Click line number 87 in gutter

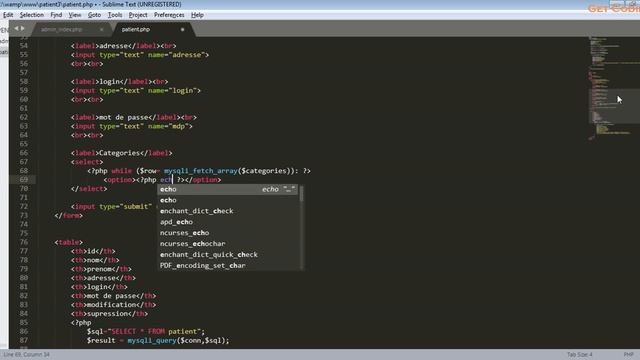(24, 340)
